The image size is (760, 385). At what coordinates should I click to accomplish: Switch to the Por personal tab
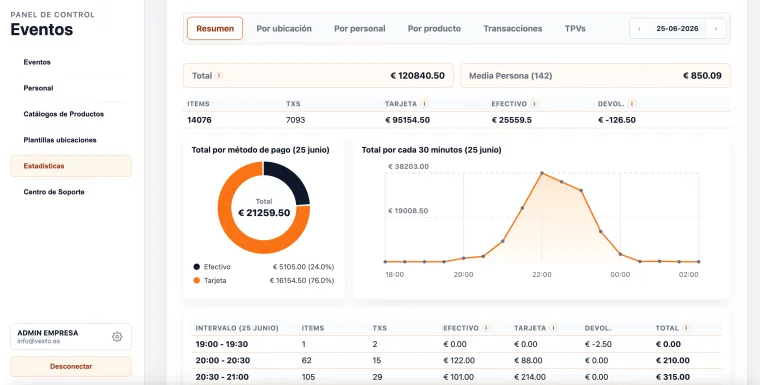point(360,29)
